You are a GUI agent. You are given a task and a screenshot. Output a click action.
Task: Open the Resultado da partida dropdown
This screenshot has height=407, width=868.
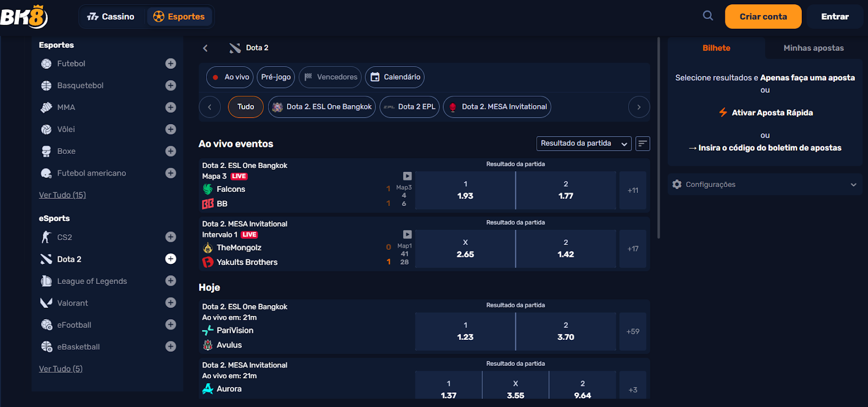(x=584, y=144)
